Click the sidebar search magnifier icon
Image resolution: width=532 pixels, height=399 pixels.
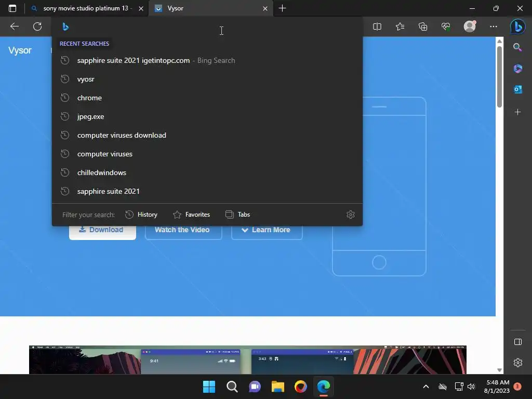[517, 47]
